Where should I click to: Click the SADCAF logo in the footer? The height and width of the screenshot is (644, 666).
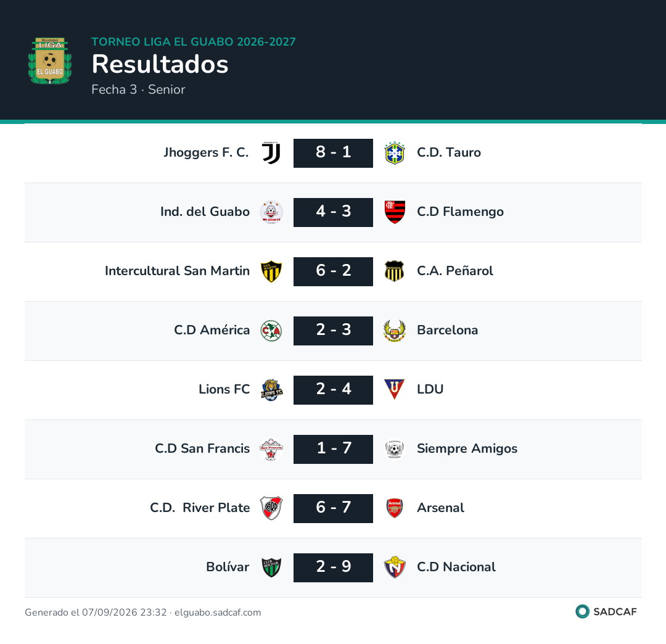coord(606,612)
